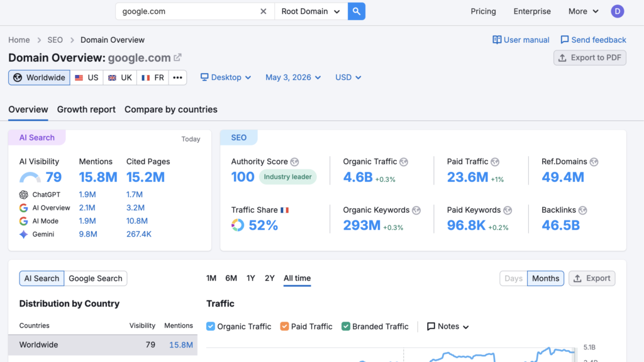Click French flag beside Traffic Share
The image size is (644, 362).
tap(285, 210)
